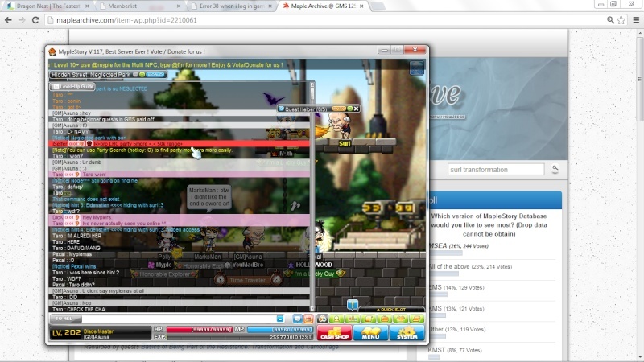Click the blue chat bubble icon beside chat input
This screenshot has width=644, height=362.
pyautogui.click(x=297, y=319)
